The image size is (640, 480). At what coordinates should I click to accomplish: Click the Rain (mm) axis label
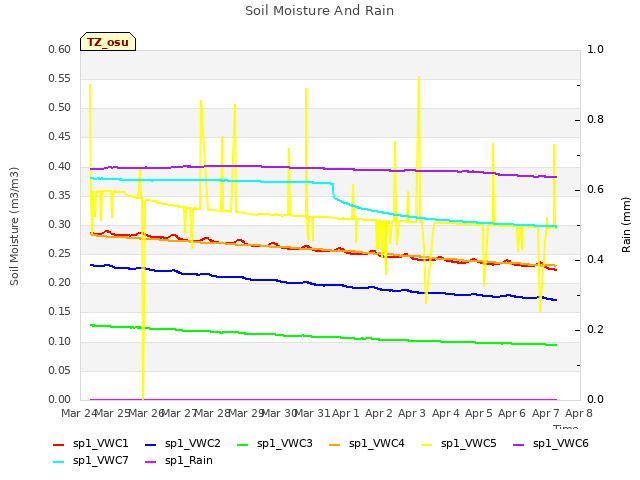[x=626, y=225]
